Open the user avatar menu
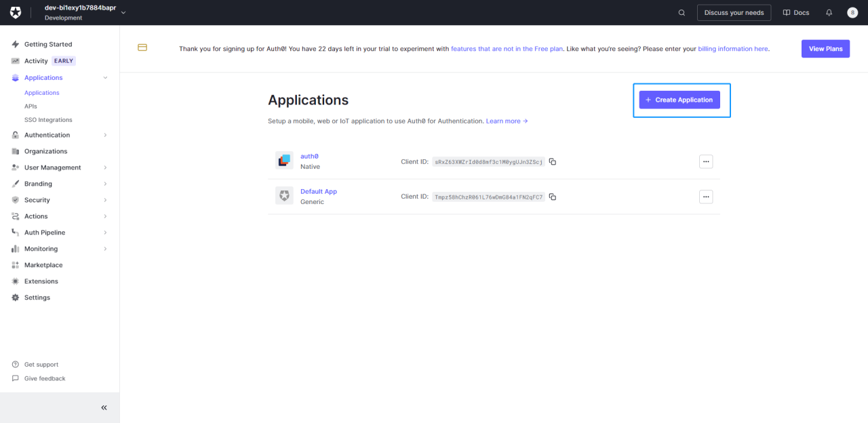This screenshot has height=423, width=868. tap(852, 13)
